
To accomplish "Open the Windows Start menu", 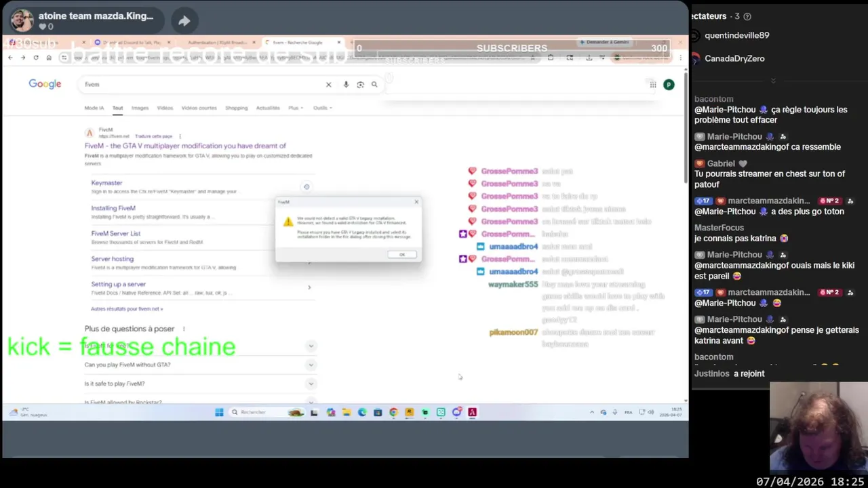I will pos(219,412).
